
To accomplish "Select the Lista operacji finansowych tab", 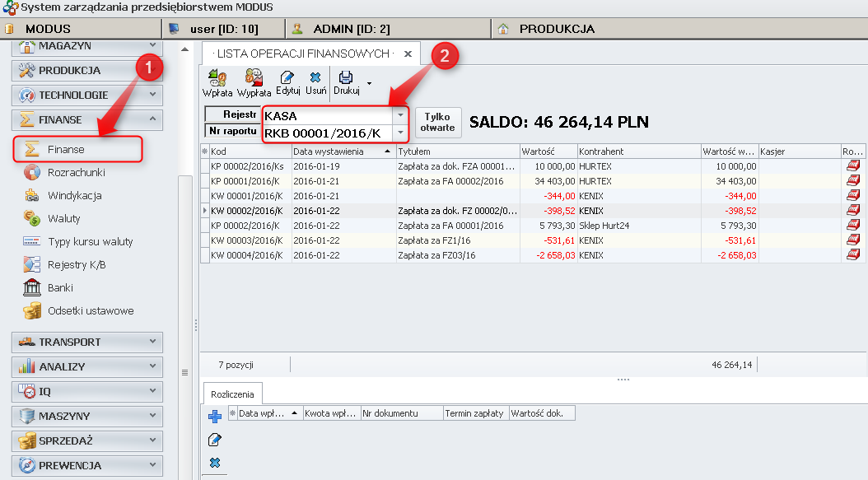I will point(303,54).
